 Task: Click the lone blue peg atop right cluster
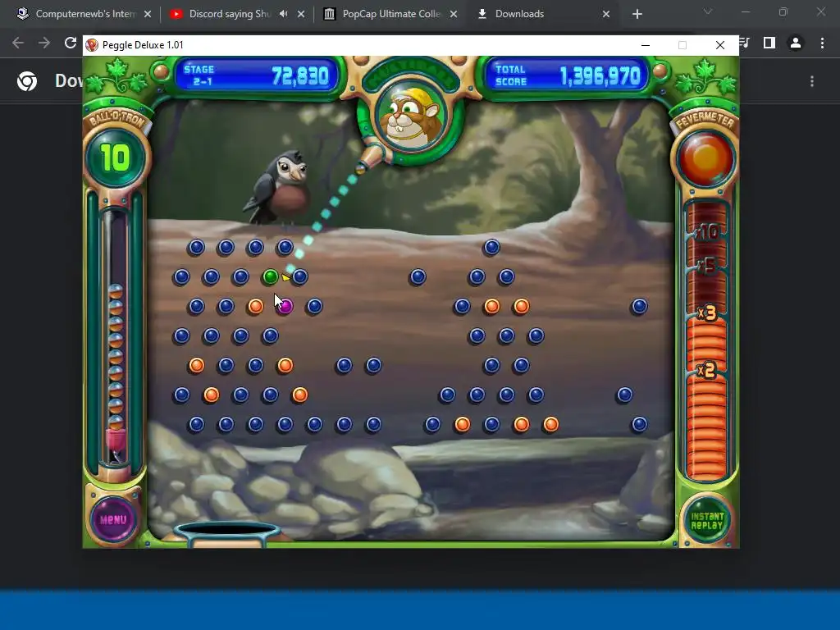click(x=491, y=248)
